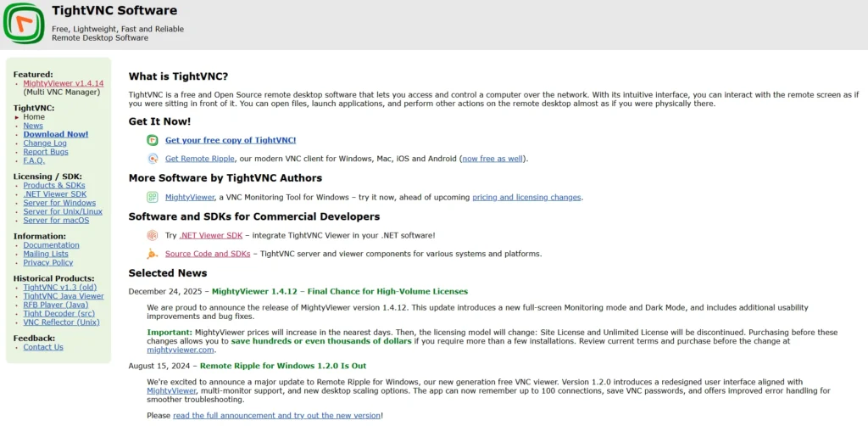Click the MightyViewer grid icon
This screenshot has height=426, width=868.
point(153,197)
